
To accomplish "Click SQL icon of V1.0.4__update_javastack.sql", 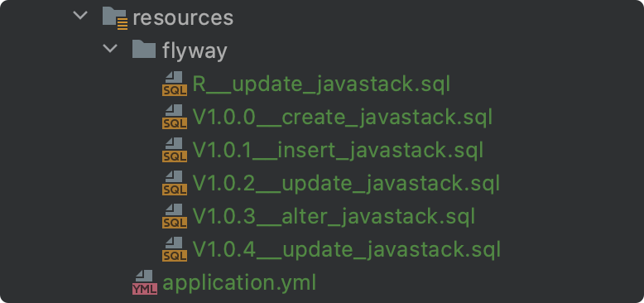I will pyautogui.click(x=175, y=249).
